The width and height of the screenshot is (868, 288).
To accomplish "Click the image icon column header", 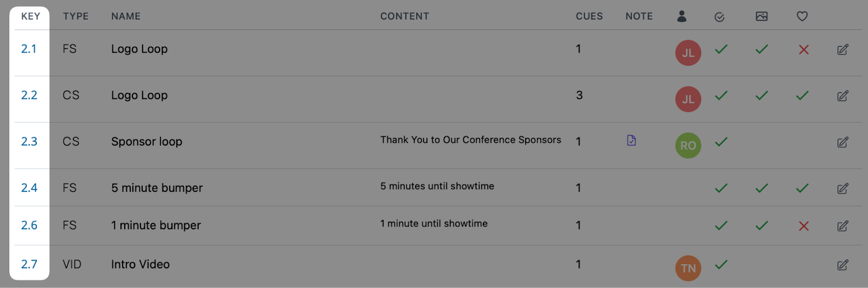I will pos(762,16).
